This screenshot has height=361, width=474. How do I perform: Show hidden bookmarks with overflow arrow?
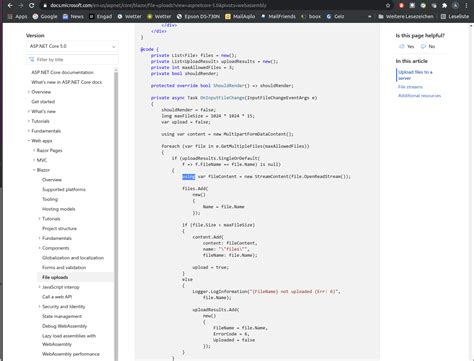[x=369, y=16]
